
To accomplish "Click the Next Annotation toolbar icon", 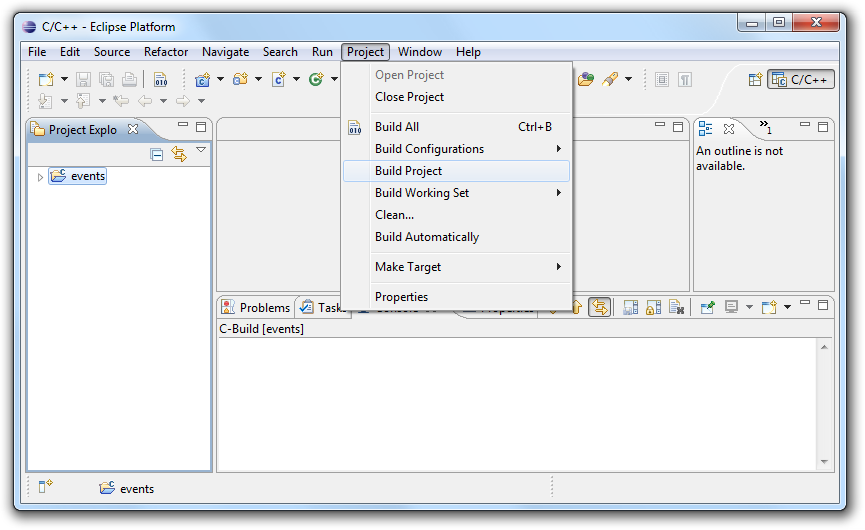I will [x=46, y=101].
